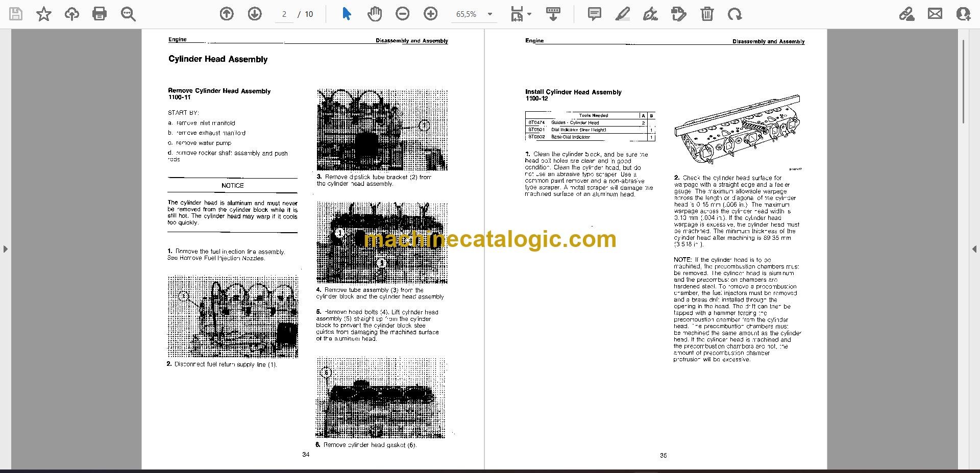The height and width of the screenshot is (473, 980).
Task: Click the Cylinder Head Assembly heading
Action: 218,59
